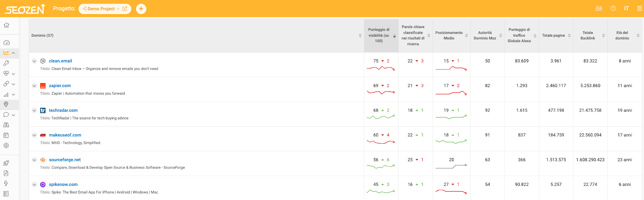Click sourceforge.net visibility sparkline chart

[x=381, y=166]
